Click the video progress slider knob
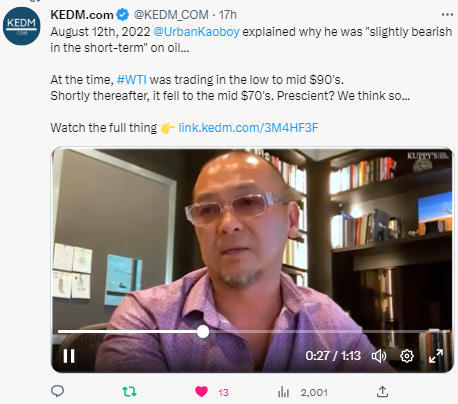The height and width of the screenshot is (404, 458). click(203, 332)
